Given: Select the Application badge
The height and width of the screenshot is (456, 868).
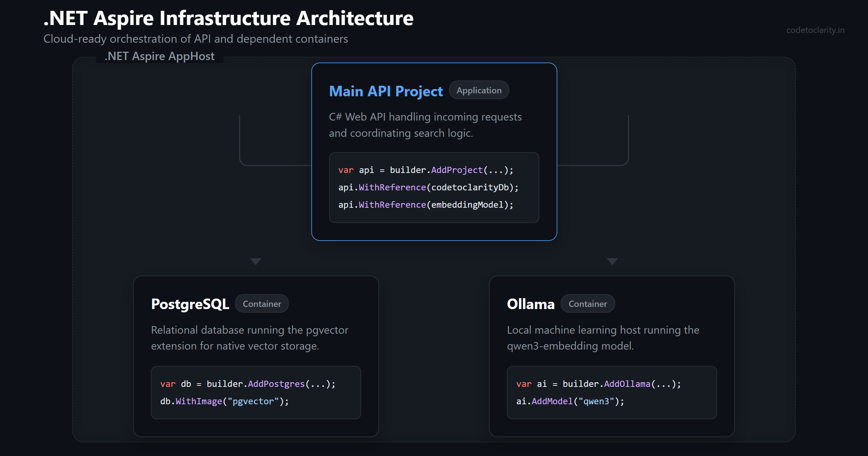Looking at the screenshot, I should [x=479, y=90].
